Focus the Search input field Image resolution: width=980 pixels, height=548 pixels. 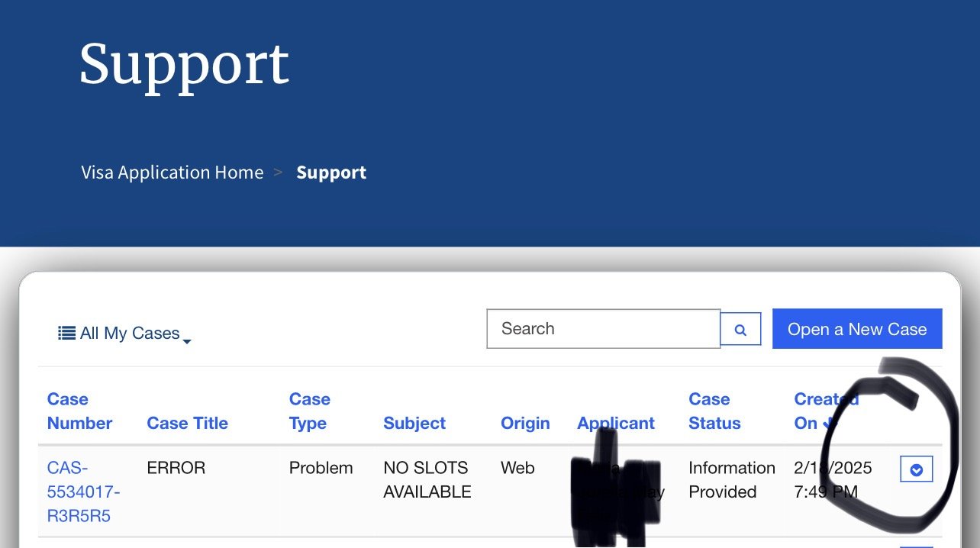603,329
